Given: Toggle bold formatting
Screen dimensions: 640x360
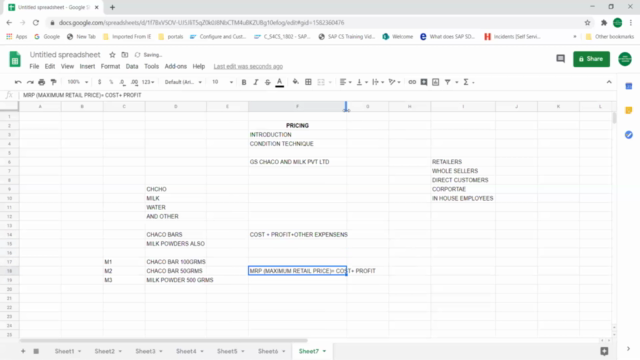Looking at the screenshot, I should pos(244,82).
